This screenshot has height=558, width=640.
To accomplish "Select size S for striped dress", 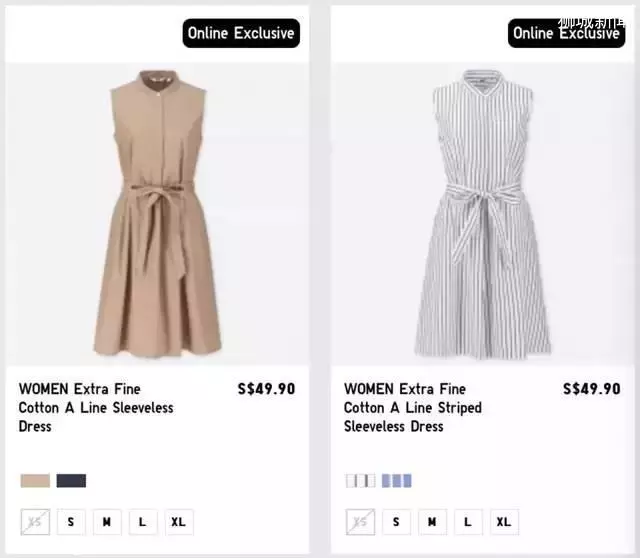I will (x=396, y=522).
